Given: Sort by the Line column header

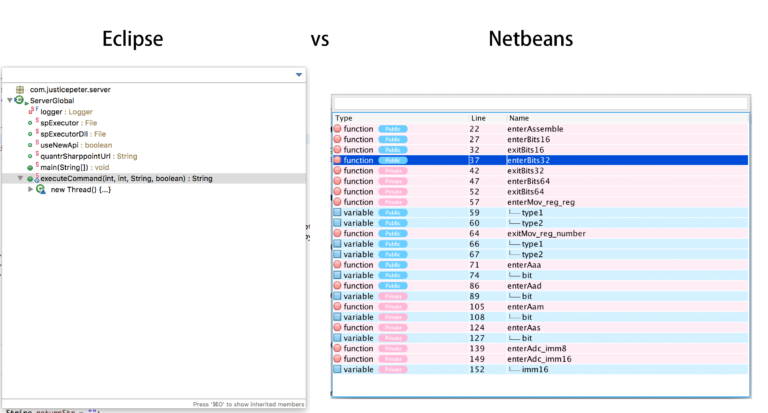Looking at the screenshot, I should pyautogui.click(x=479, y=118).
